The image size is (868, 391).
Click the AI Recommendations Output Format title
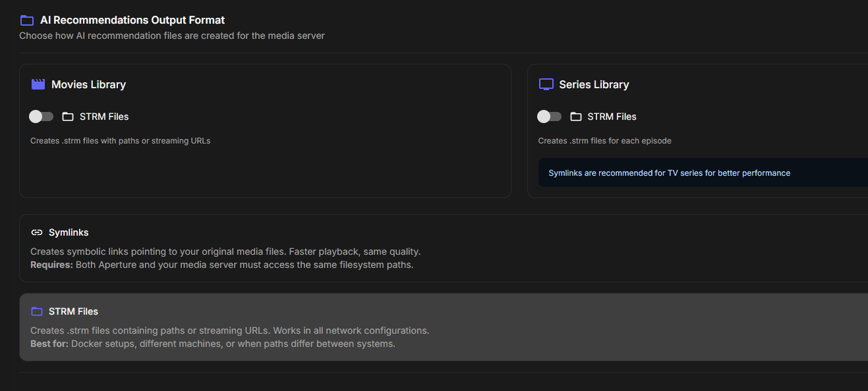[x=132, y=20]
